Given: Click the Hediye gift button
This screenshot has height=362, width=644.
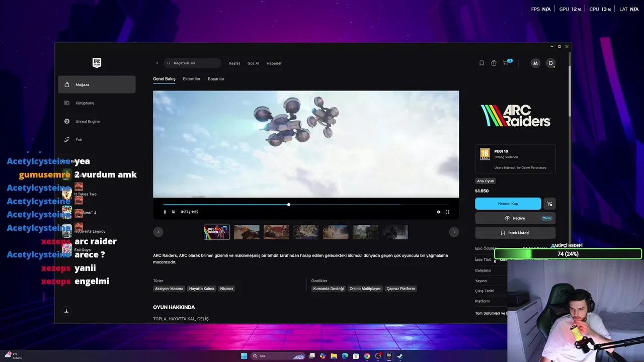Looking at the screenshot, I should [x=515, y=218].
